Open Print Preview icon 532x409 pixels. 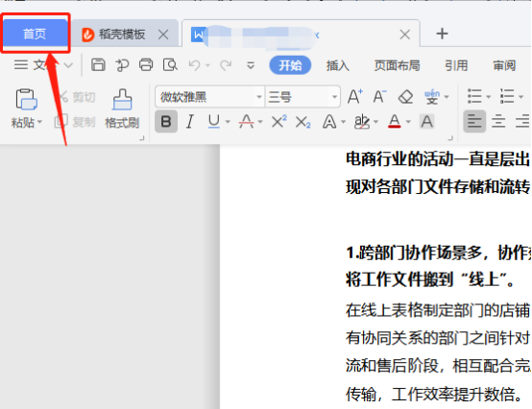(170, 64)
